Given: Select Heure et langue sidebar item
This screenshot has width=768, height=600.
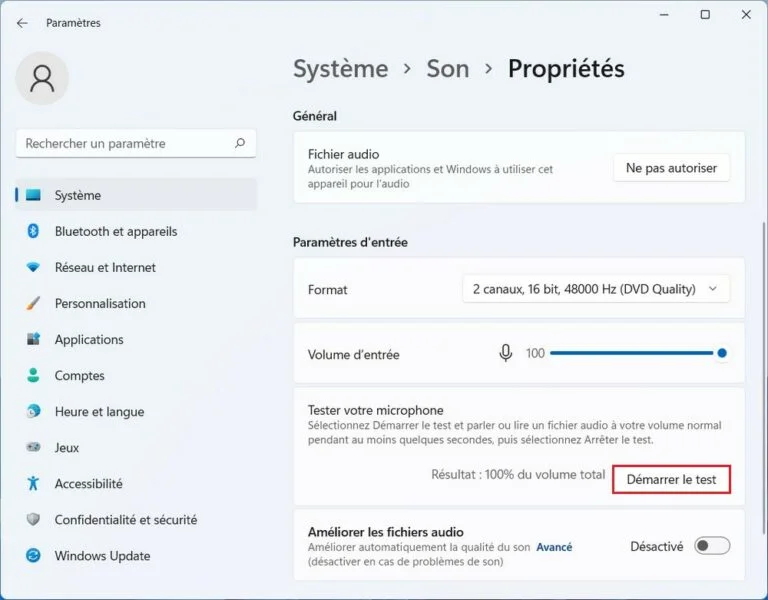Looking at the screenshot, I should (99, 412).
